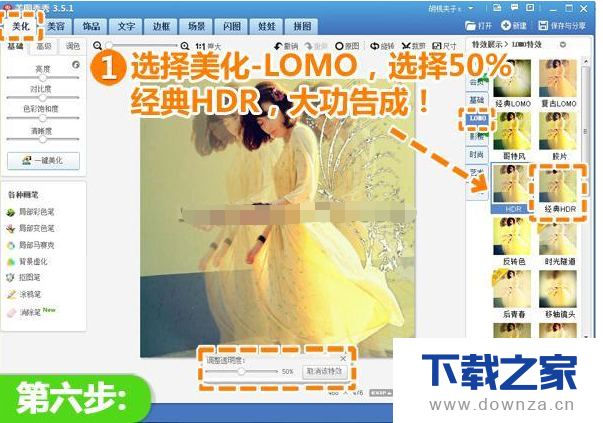The image size is (603, 423).
Task: Collapse the 特效展示 panel arrow
Action: click(x=563, y=45)
